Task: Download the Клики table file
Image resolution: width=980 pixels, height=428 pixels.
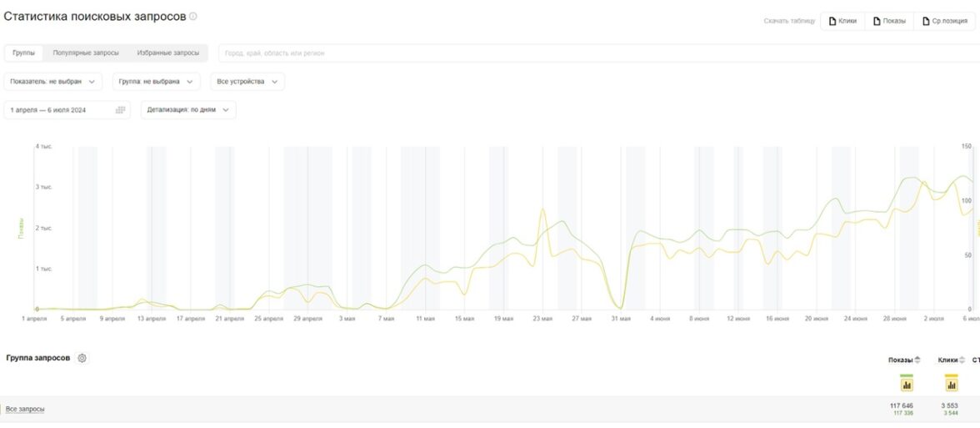Action: coord(842,21)
